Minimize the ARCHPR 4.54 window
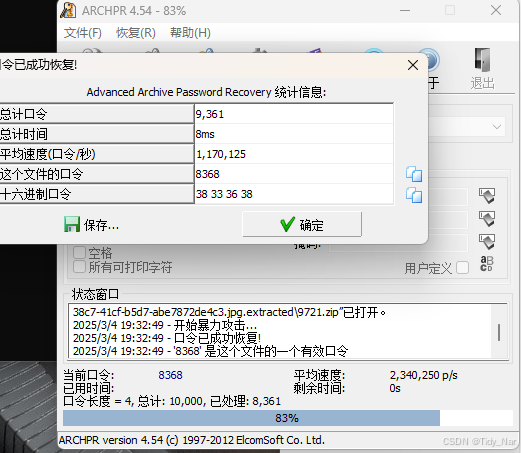521x453 pixels. [x=405, y=10]
